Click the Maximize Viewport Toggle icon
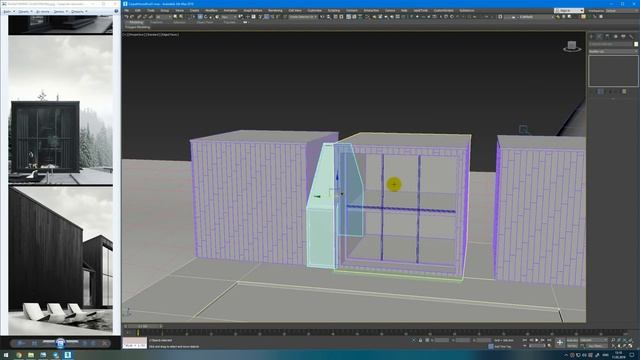The image size is (640, 360). (x=630, y=346)
